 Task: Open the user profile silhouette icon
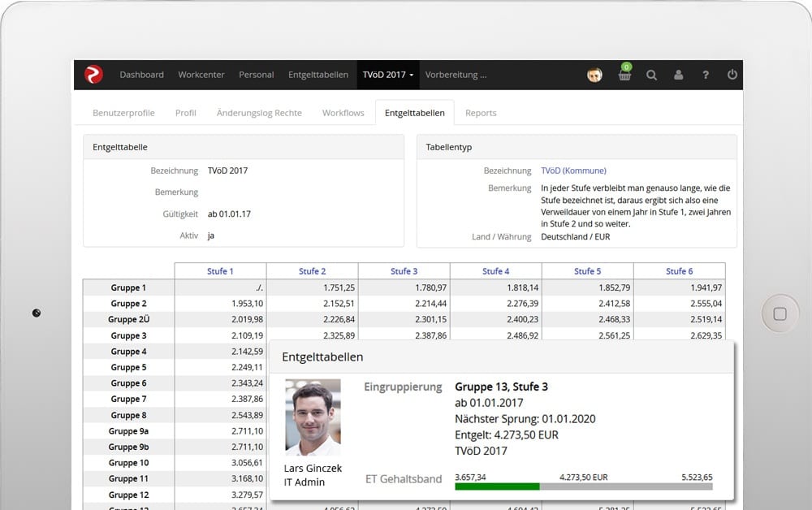(678, 75)
